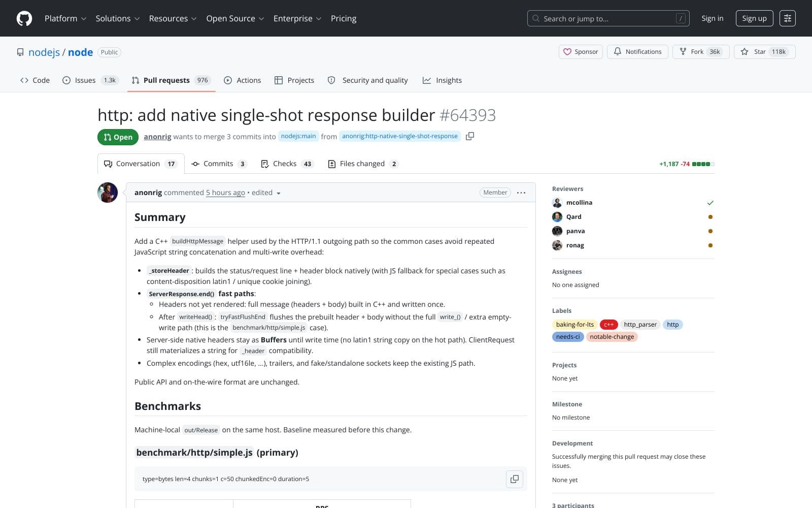The height and width of the screenshot is (508, 812).
Task: Select the Conversation tab
Action: [141, 164]
